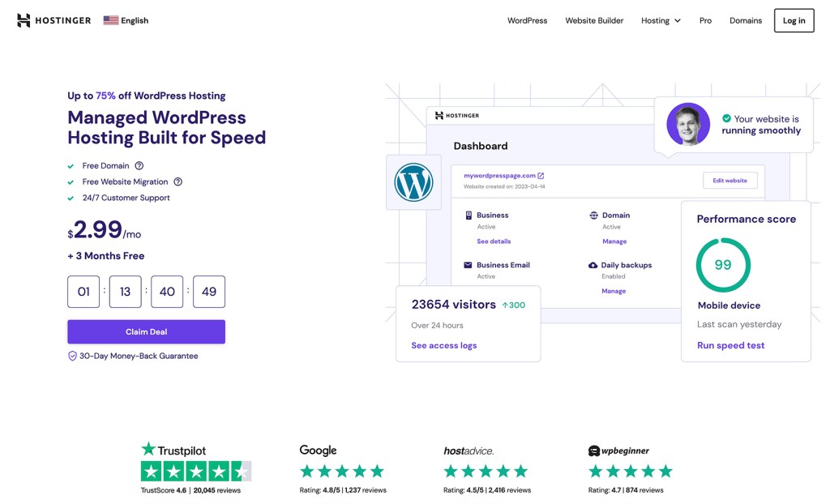The height and width of the screenshot is (504, 830).
Task: Open the WordPress nav item
Action: pos(527,20)
